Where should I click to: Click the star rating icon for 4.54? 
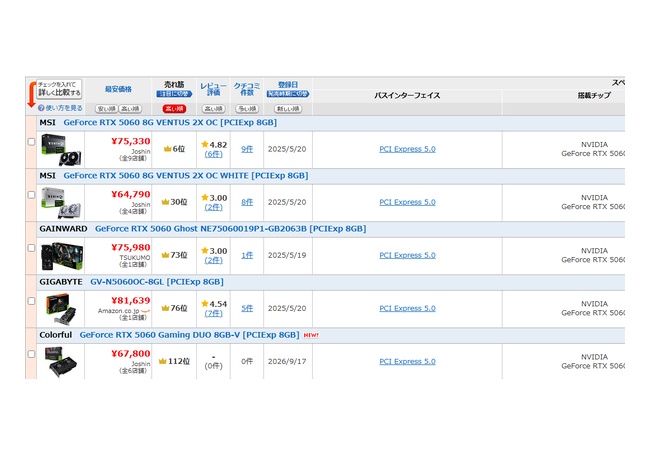pos(205,303)
